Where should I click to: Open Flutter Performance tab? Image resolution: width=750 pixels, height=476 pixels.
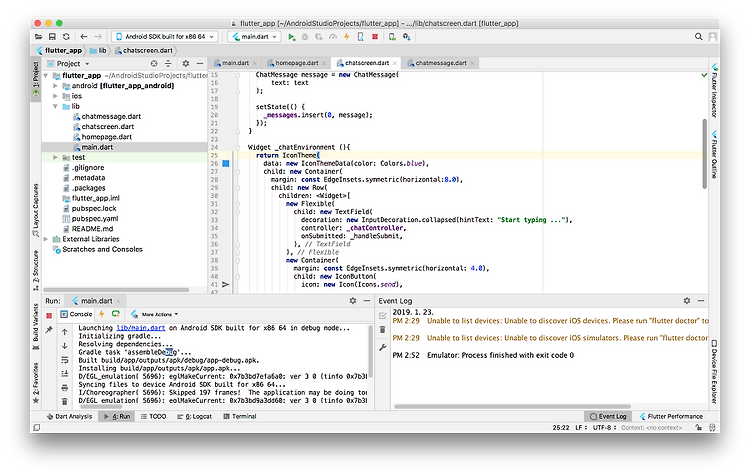coord(671,416)
